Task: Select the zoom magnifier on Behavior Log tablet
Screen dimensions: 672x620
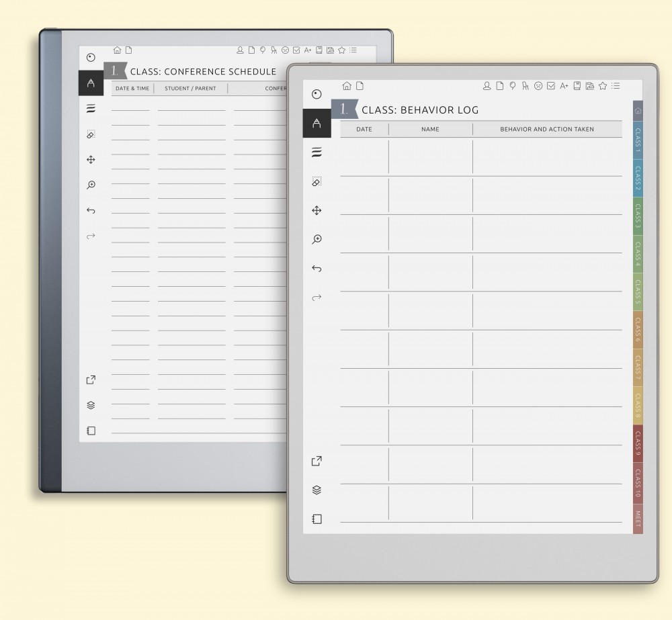Action: point(317,239)
